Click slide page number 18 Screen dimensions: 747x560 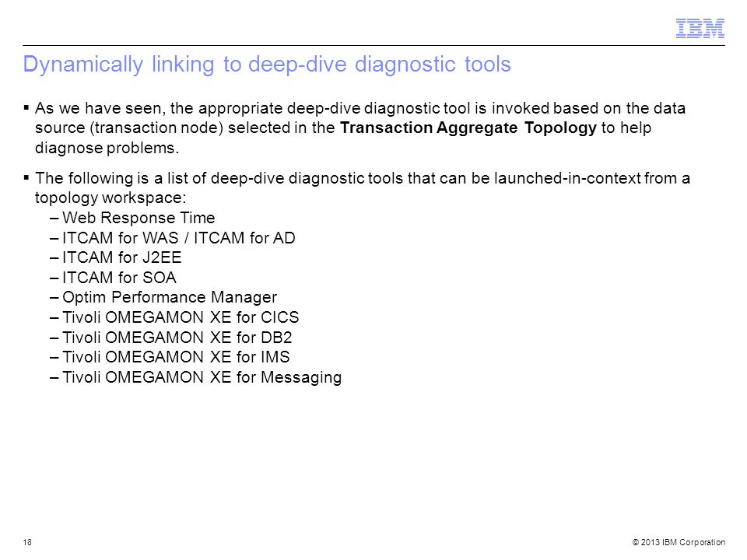click(27, 542)
